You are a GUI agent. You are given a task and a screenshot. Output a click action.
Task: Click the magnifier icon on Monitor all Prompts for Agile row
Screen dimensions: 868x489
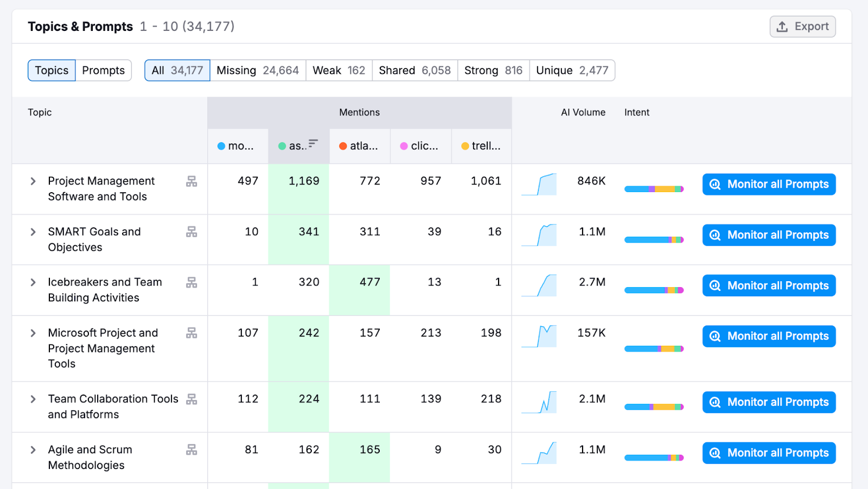point(714,453)
